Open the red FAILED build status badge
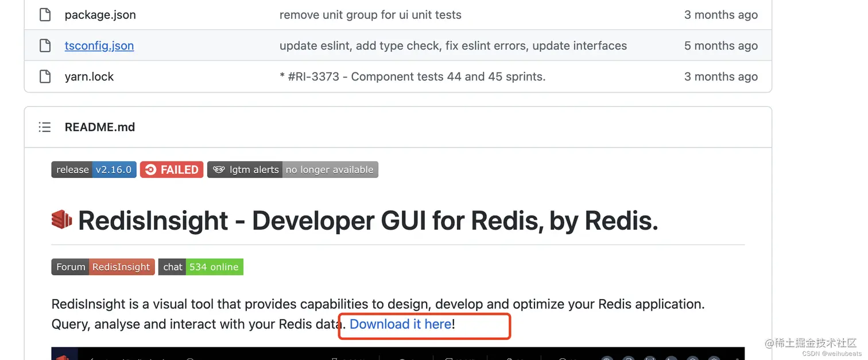 click(x=172, y=169)
